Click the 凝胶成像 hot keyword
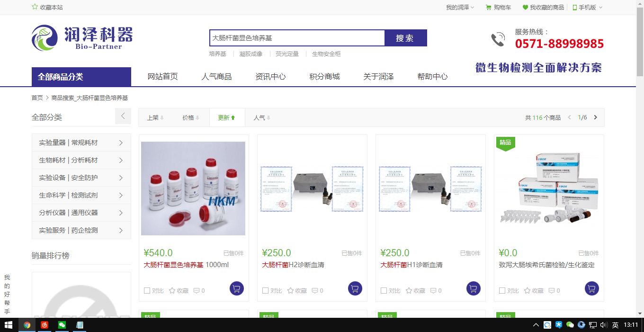The width and height of the screenshot is (644, 332). (251, 54)
